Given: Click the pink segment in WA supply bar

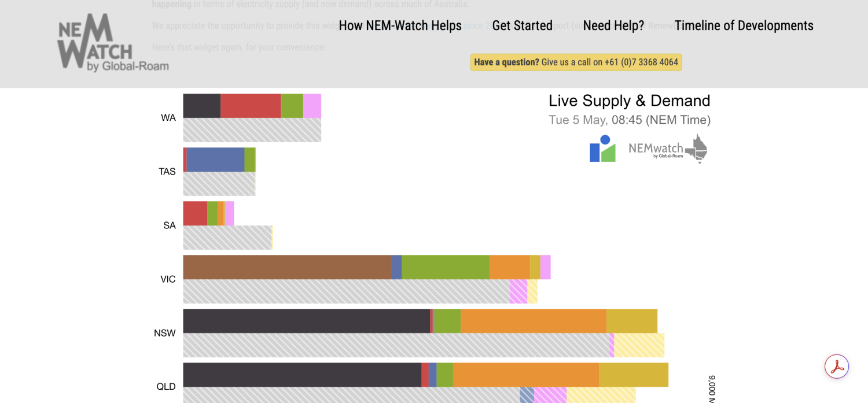Looking at the screenshot, I should point(312,106).
